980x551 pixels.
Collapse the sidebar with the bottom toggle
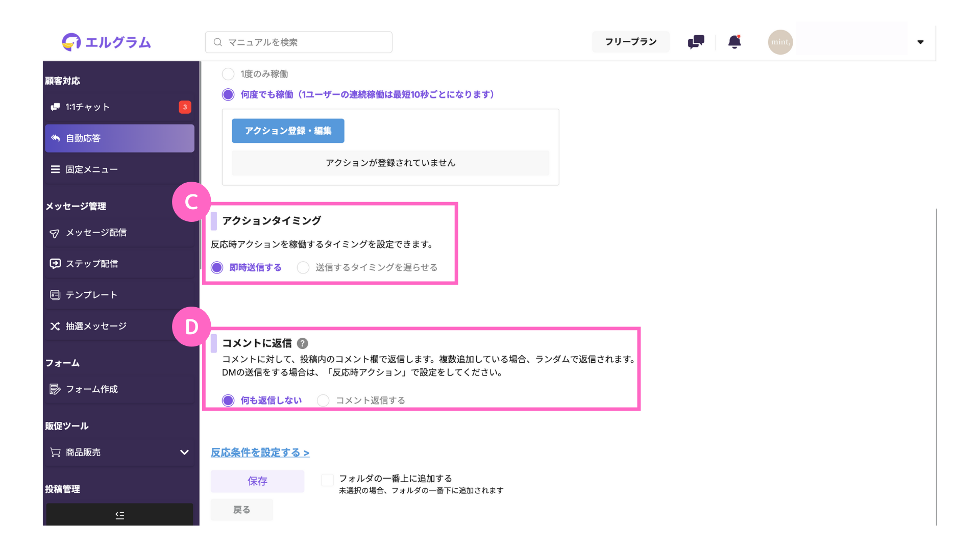(119, 515)
